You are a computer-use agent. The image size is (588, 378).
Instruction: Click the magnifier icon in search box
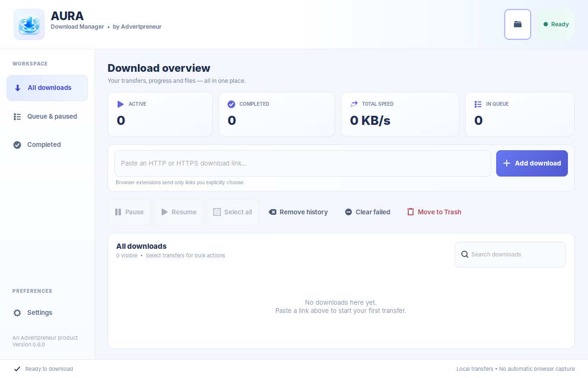[465, 255]
